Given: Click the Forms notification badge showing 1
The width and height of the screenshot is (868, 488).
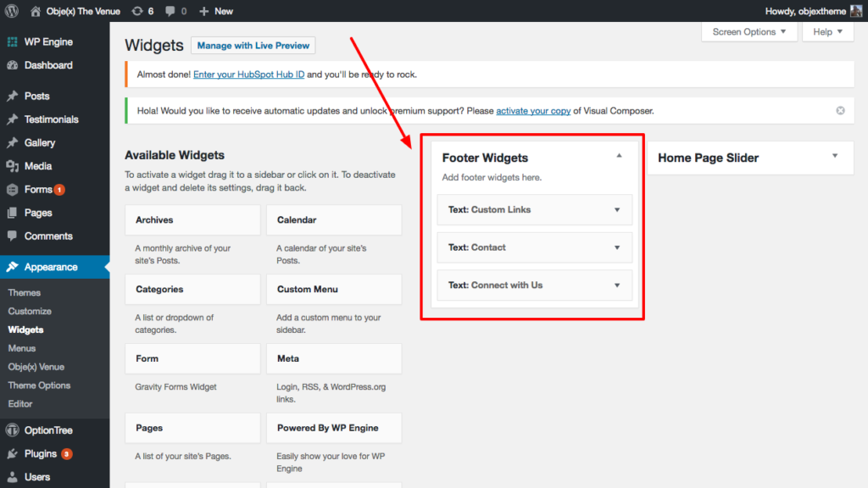Looking at the screenshot, I should click(x=59, y=190).
